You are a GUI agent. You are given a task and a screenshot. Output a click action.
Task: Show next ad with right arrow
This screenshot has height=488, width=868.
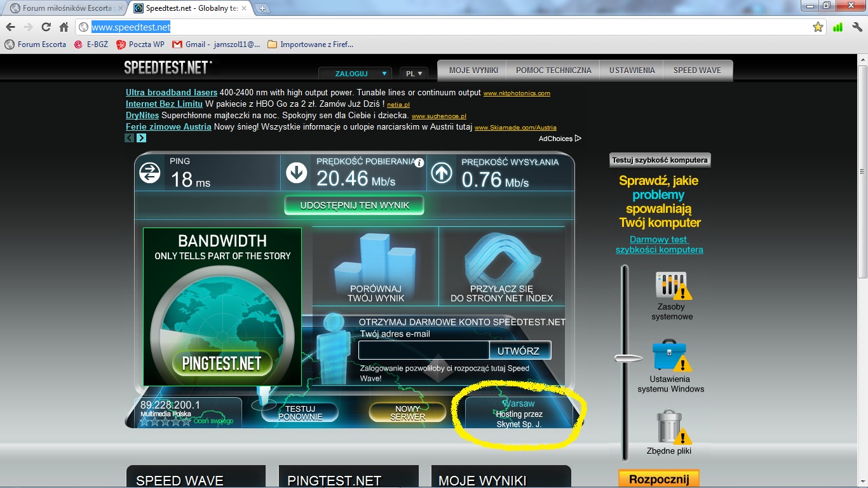[141, 138]
